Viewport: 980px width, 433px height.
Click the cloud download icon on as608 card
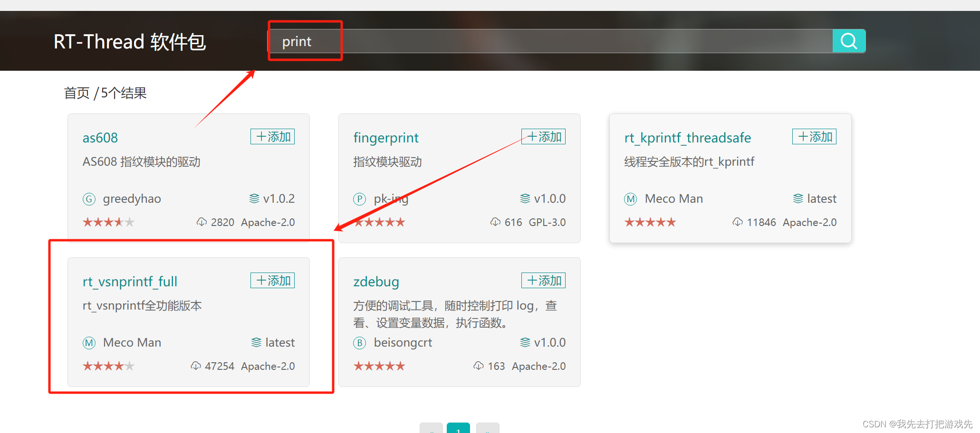coord(202,222)
